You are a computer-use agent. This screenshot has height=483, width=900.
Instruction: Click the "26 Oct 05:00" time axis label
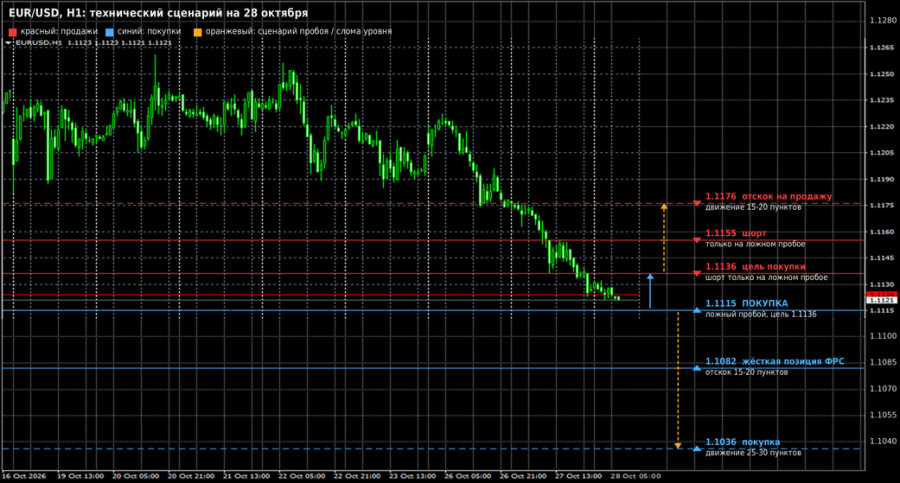(468, 476)
